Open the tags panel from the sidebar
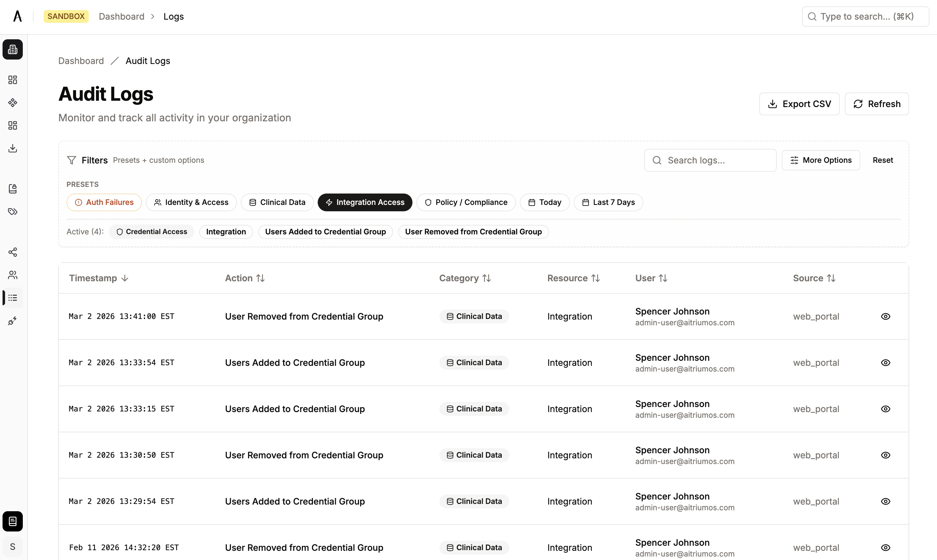This screenshot has height=560, width=937. click(12, 212)
